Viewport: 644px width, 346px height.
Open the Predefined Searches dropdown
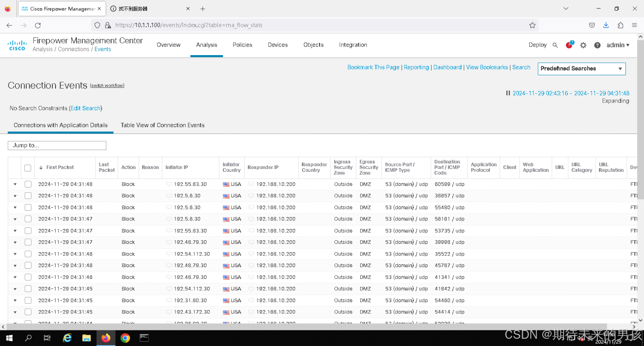point(582,68)
